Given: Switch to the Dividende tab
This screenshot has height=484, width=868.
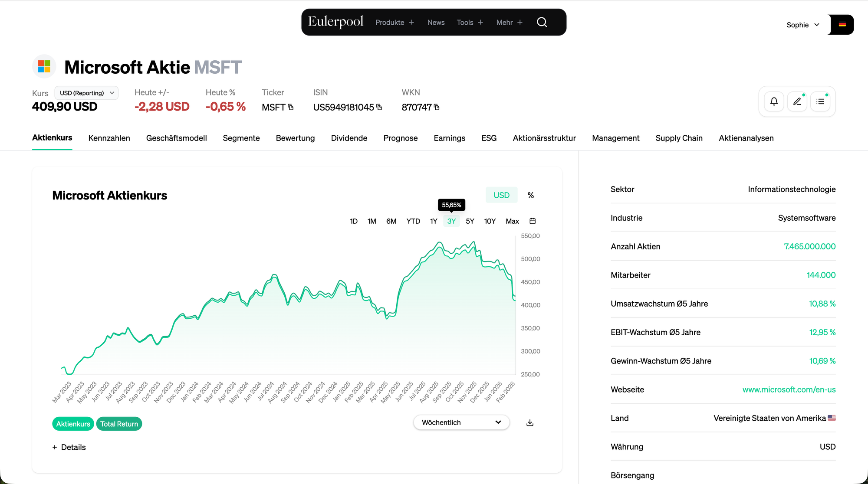Looking at the screenshot, I should click(349, 138).
